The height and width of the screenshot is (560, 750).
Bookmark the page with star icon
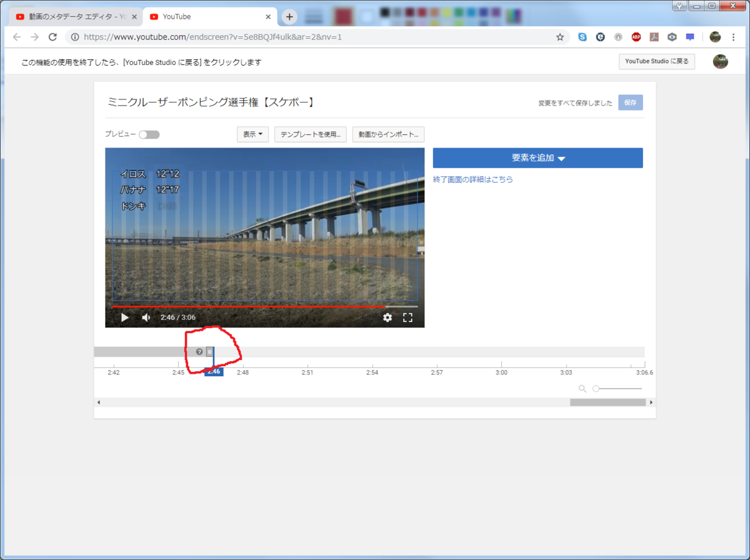(560, 37)
